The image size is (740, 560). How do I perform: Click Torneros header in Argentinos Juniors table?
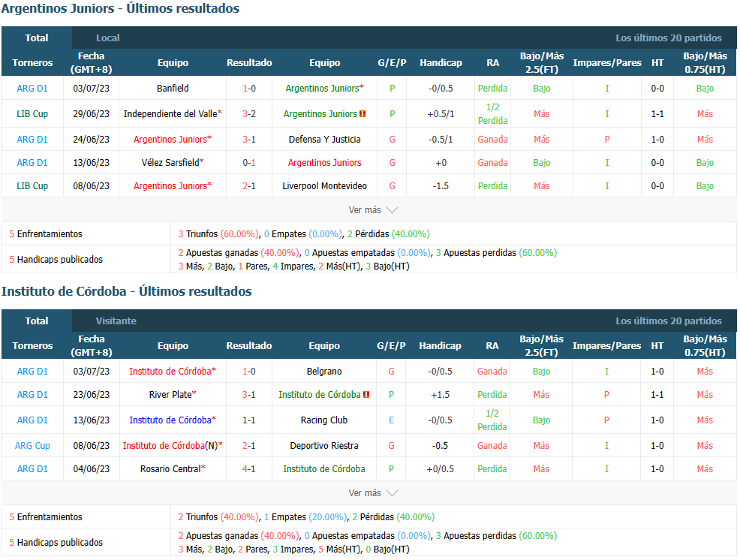click(32, 63)
